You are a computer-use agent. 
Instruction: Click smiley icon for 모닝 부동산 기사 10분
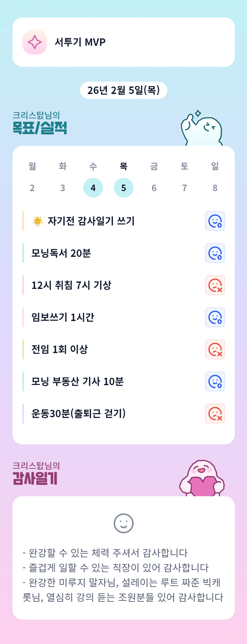[x=215, y=381]
